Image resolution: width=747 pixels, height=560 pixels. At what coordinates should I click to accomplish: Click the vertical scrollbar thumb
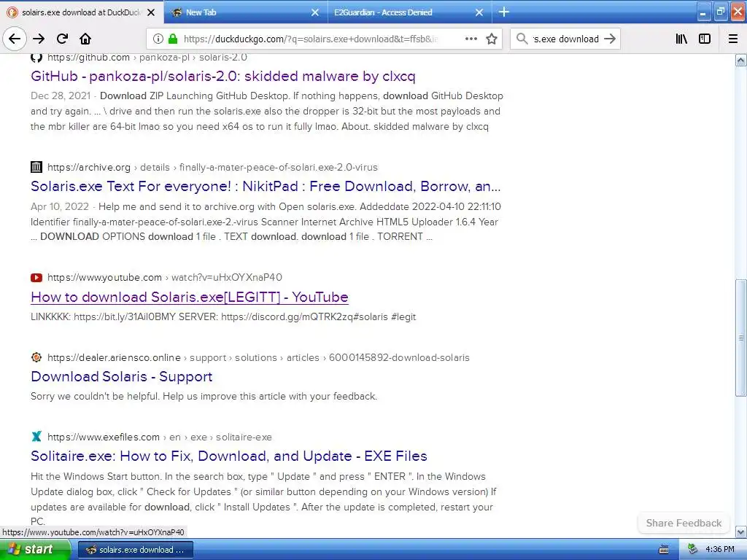pyautogui.click(x=741, y=338)
